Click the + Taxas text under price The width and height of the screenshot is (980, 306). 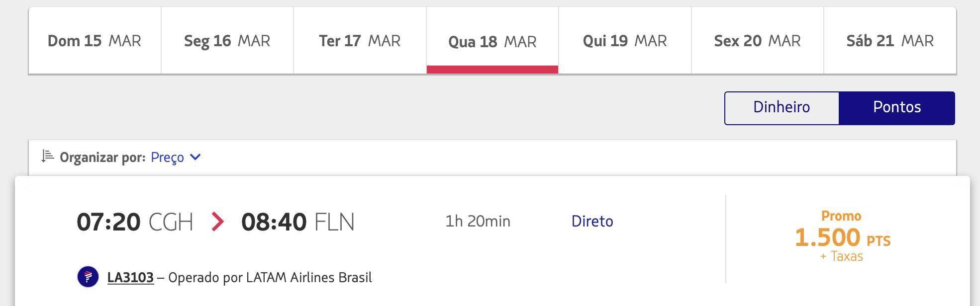842,256
